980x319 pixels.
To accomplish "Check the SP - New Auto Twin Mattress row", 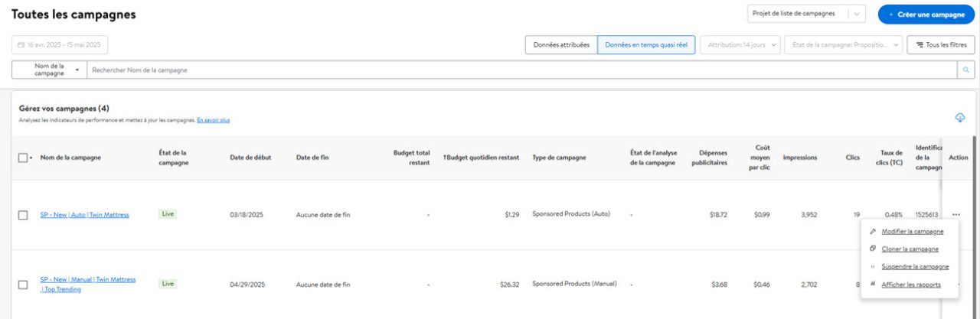I will click(23, 215).
